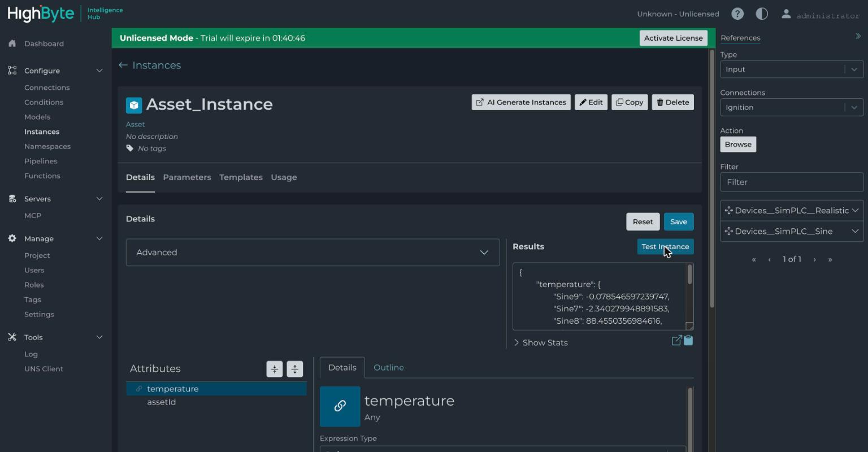
Task: Open Project under Manage
Action: pos(37,255)
